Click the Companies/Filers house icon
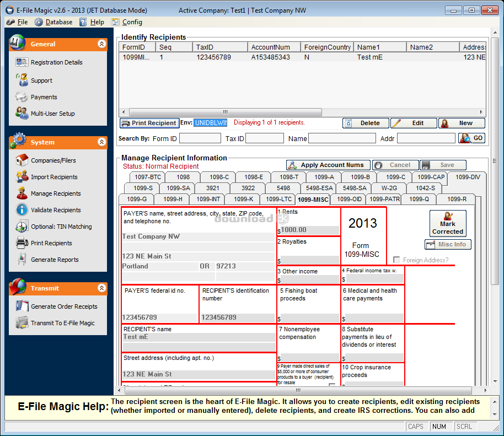Screen dimensions: 504x436 [x=22, y=160]
